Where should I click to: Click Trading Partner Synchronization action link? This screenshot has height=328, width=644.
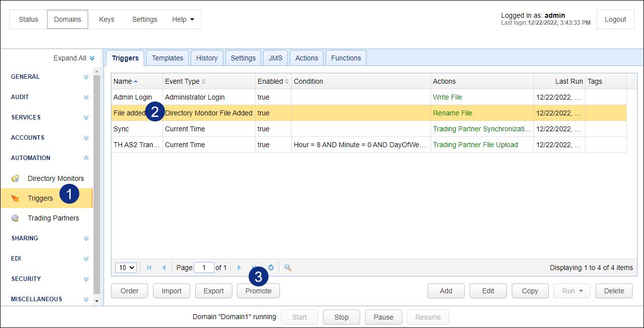pyautogui.click(x=482, y=129)
